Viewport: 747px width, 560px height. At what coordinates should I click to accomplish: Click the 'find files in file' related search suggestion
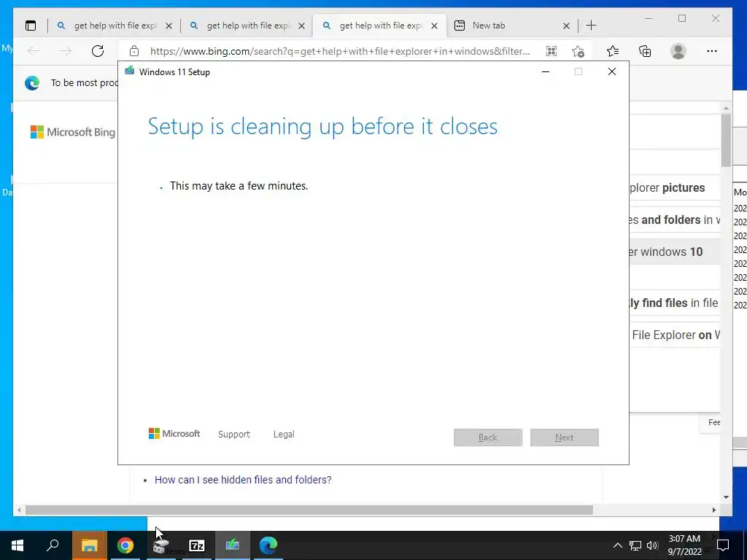pyautogui.click(x=674, y=303)
